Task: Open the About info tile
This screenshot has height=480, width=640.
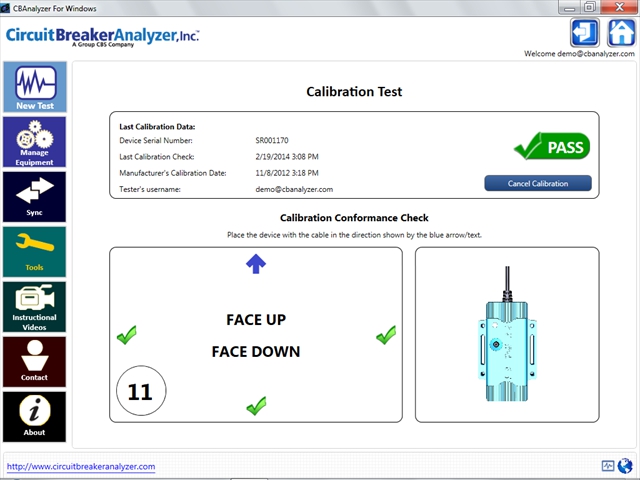Action: tap(35, 417)
